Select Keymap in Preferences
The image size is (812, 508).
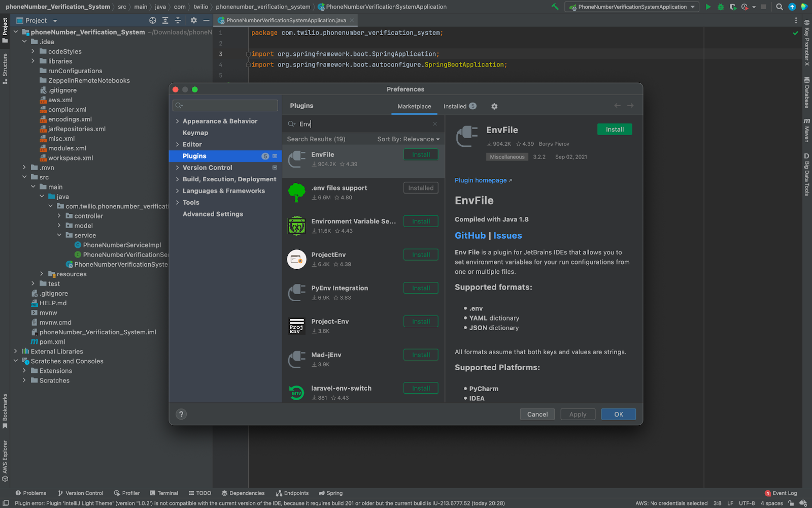point(195,133)
